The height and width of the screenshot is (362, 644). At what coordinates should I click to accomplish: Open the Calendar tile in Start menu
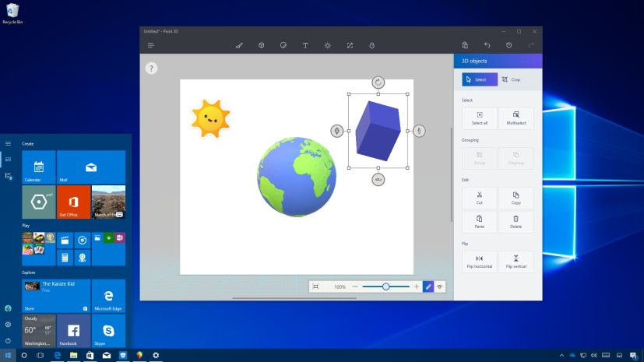point(39,167)
